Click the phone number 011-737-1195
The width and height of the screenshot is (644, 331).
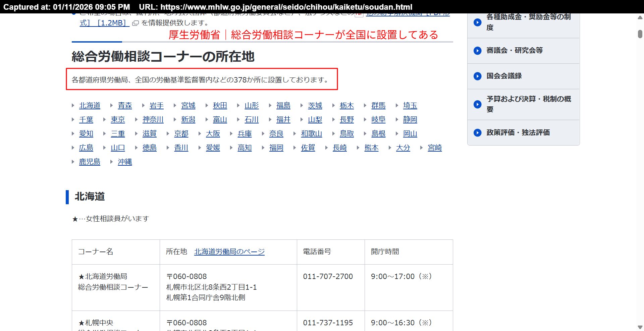(328, 323)
